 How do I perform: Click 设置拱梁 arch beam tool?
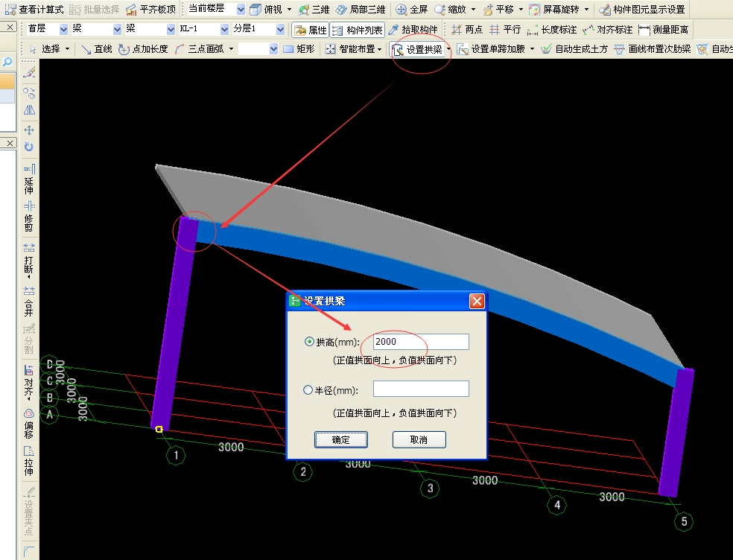coord(417,49)
